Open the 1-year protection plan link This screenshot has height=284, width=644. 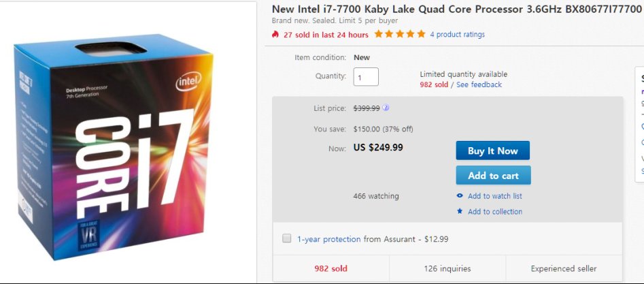pos(328,239)
